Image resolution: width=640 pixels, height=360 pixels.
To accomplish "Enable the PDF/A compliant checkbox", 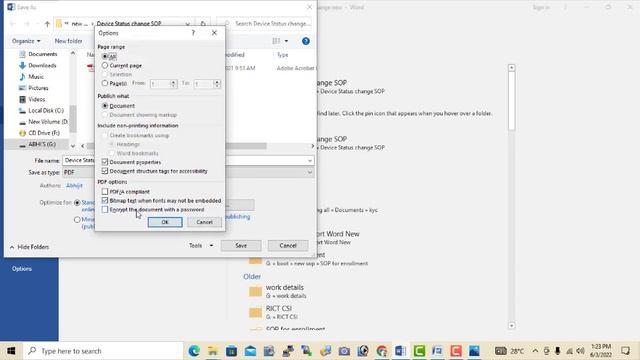I will [x=105, y=191].
